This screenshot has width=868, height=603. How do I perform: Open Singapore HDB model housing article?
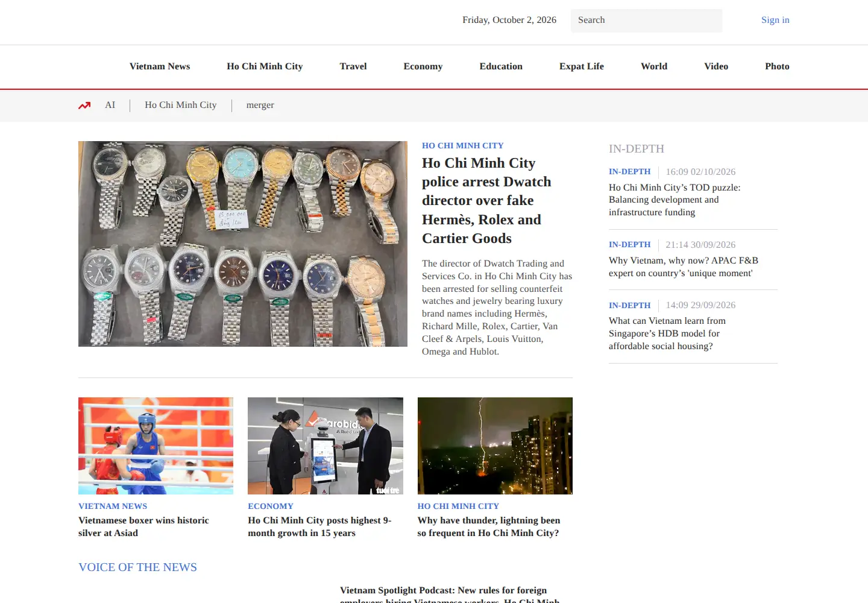(x=667, y=333)
